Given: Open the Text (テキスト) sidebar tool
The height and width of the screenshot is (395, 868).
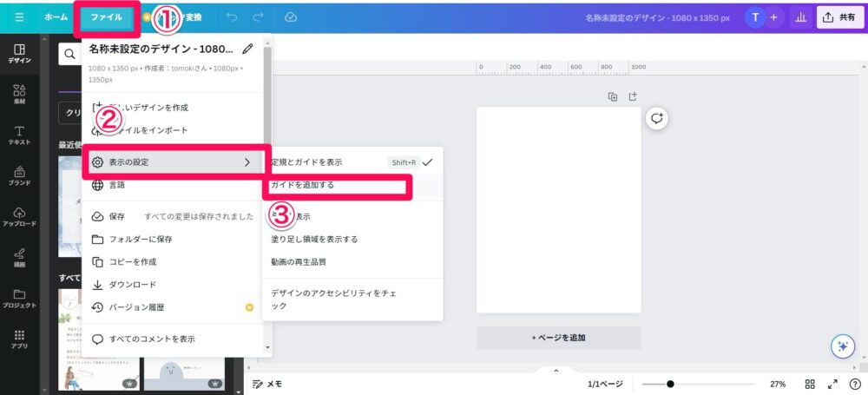Looking at the screenshot, I should pyautogui.click(x=19, y=135).
